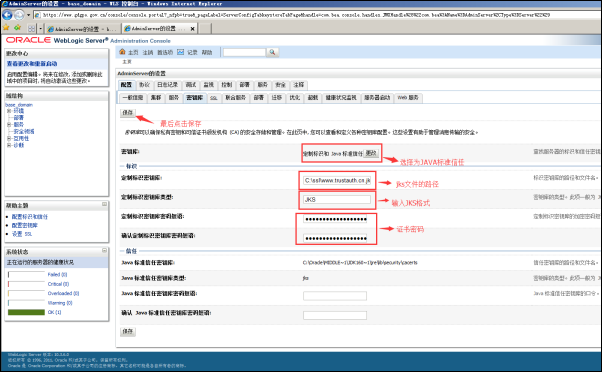Image resolution: width=602 pixels, height=372 pixels.
Task: Select the 控制 top-level tab
Action: [x=227, y=85]
